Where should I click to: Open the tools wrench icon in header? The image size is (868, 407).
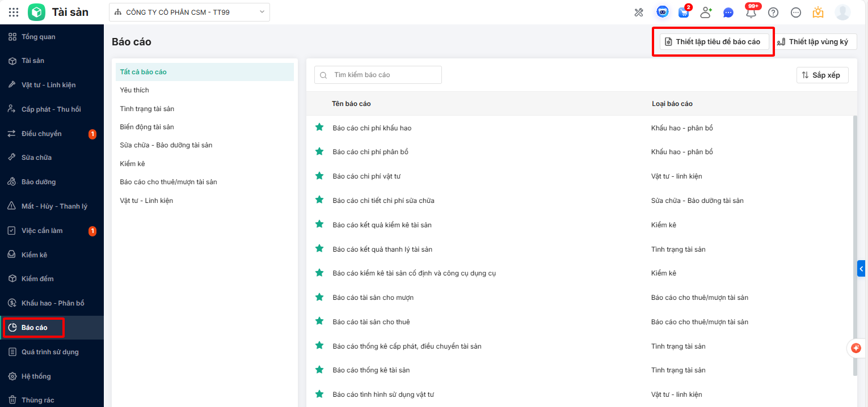click(639, 12)
